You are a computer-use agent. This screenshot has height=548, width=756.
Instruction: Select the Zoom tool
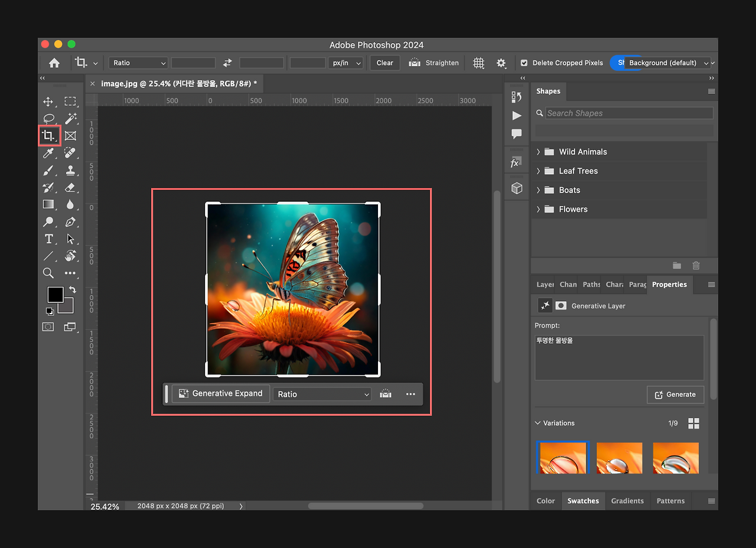click(x=48, y=273)
